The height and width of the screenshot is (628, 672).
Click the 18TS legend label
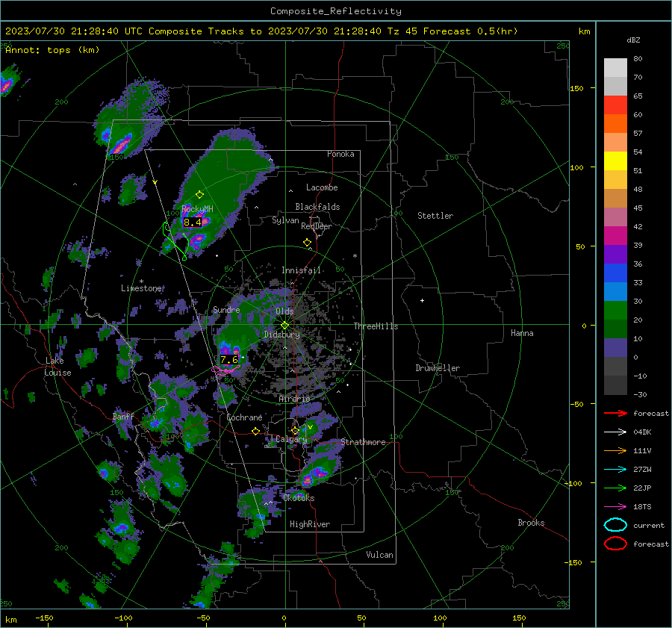tap(642, 507)
